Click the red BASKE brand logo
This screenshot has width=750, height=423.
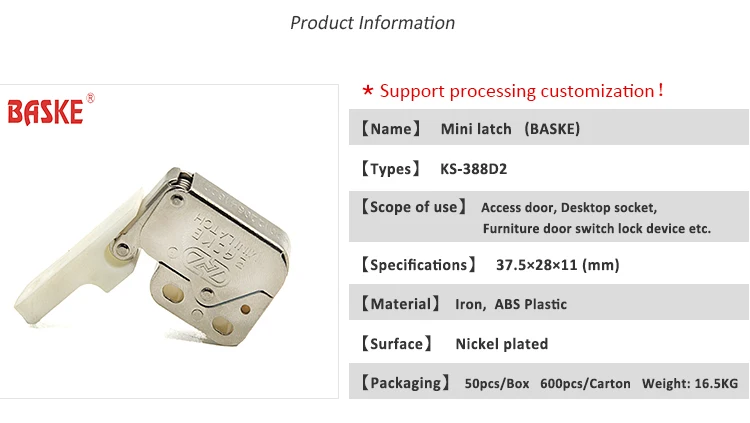tap(46, 110)
